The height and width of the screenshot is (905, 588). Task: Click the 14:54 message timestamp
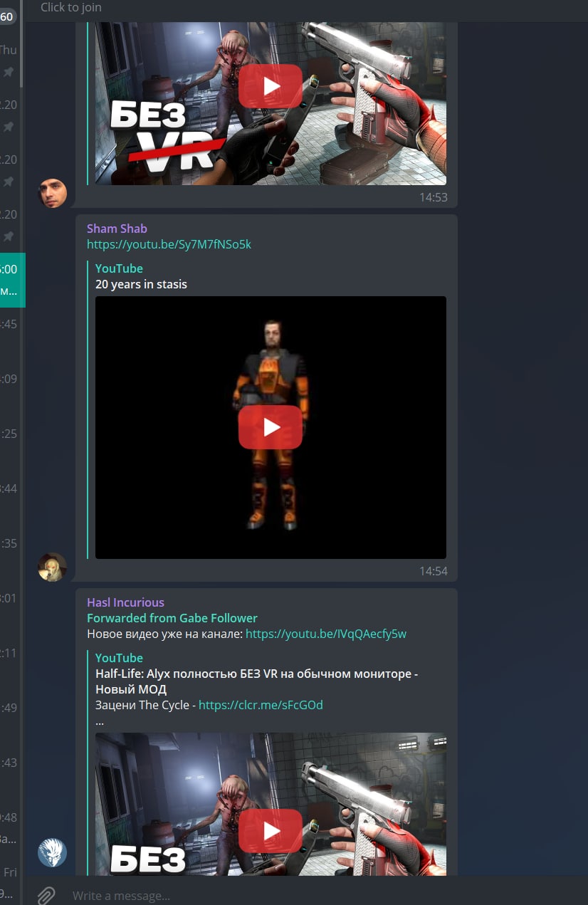(433, 571)
